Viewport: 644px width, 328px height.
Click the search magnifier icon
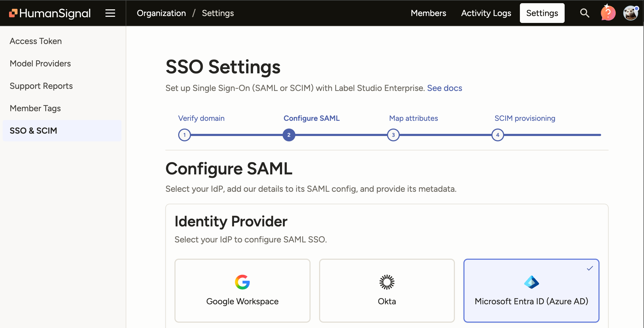[x=585, y=13]
